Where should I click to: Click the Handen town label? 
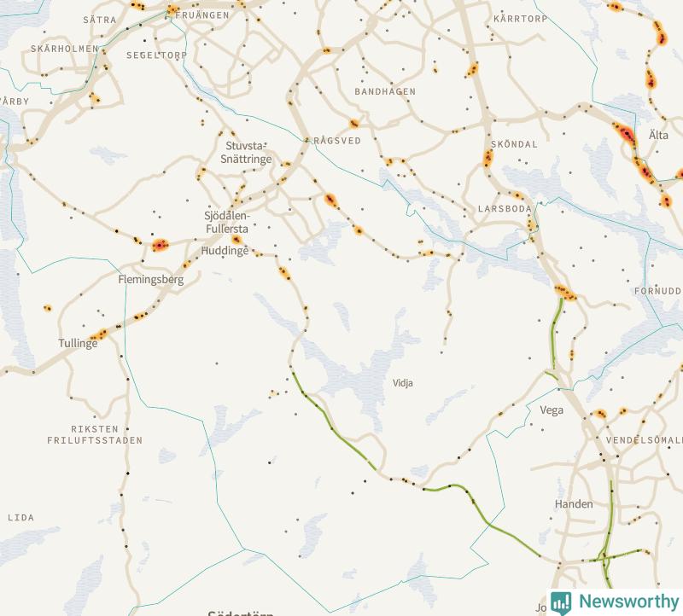coord(574,504)
